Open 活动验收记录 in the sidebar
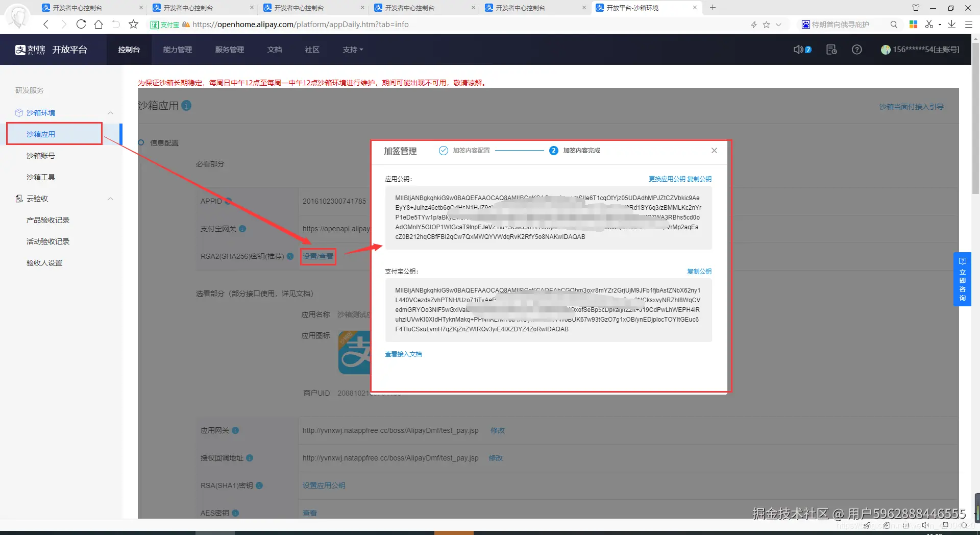This screenshot has height=535, width=980. coord(48,241)
